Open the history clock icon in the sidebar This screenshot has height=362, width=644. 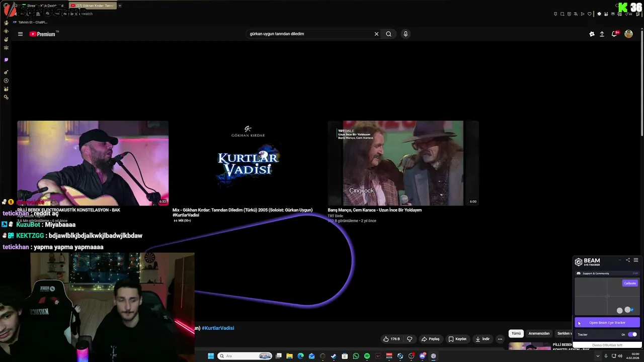coord(6,80)
